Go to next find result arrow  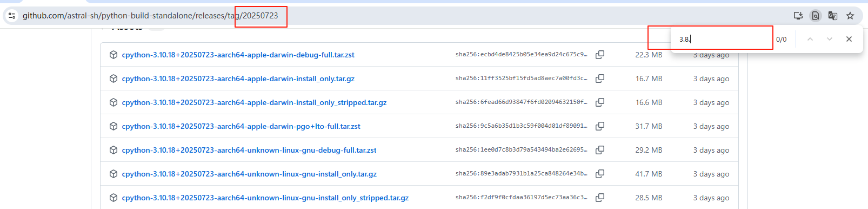(x=830, y=39)
